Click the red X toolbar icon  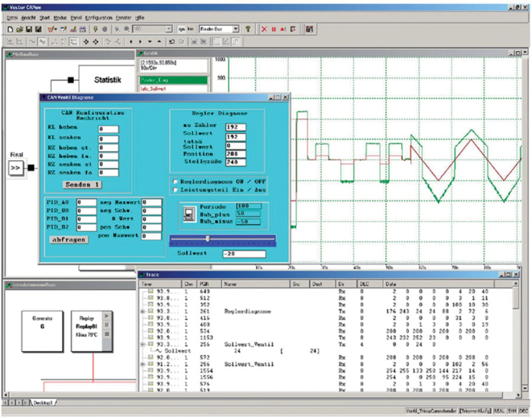click(x=264, y=29)
